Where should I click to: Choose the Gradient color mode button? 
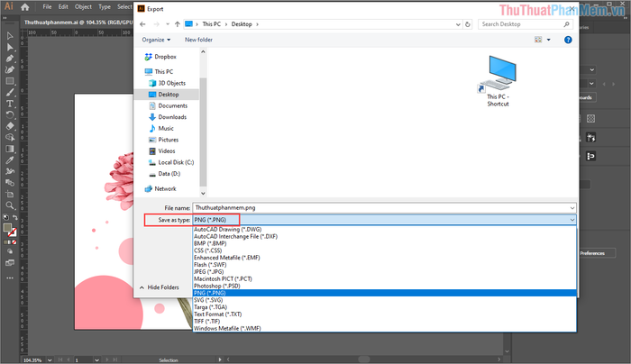[x=10, y=242]
